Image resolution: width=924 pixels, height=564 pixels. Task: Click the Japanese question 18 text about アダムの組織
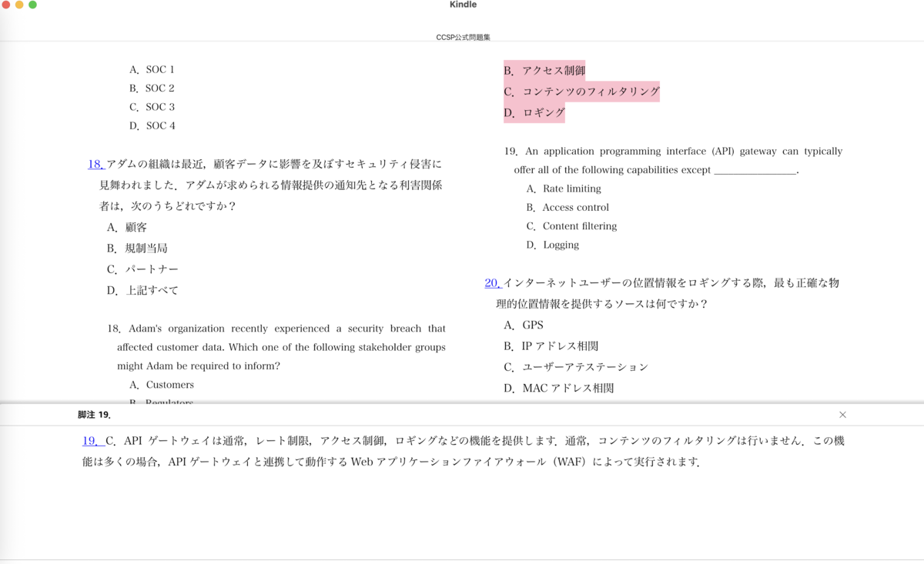(x=266, y=185)
